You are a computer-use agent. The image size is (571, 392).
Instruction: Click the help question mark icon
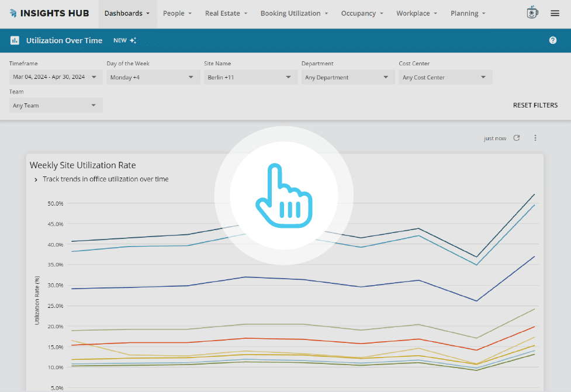click(x=552, y=40)
